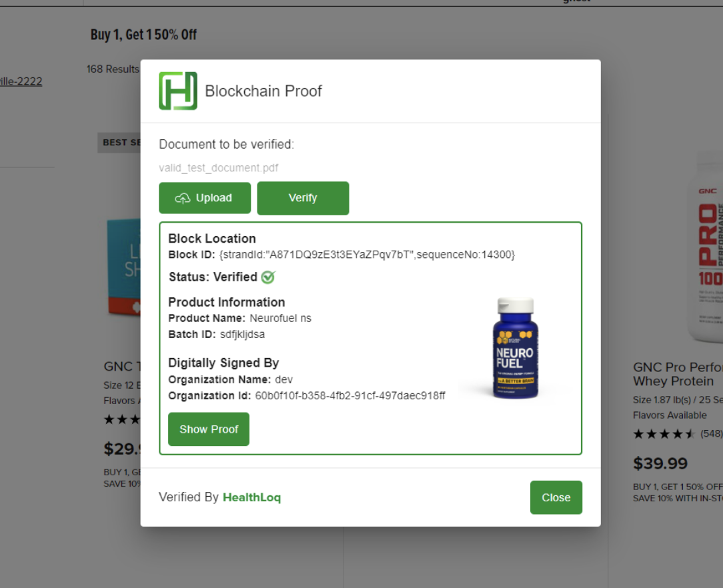723x588 pixels.
Task: Click the $39.99 price on right product
Action: 660,463
